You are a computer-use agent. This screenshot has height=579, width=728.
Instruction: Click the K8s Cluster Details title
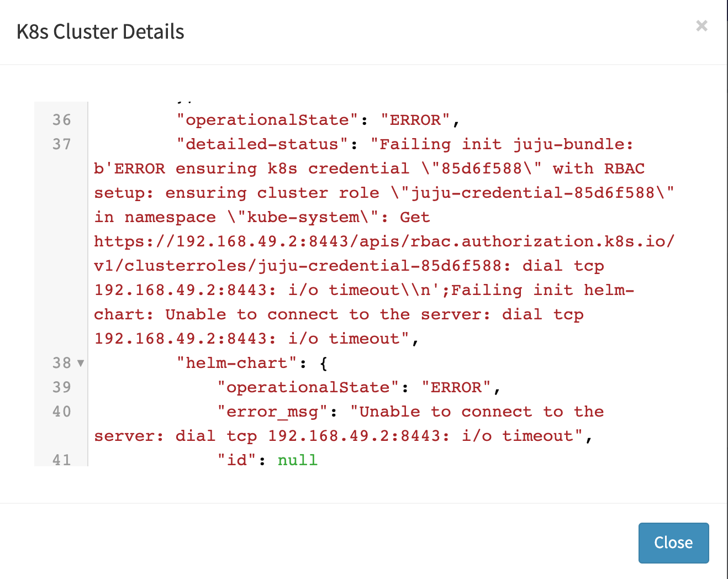pos(101,31)
